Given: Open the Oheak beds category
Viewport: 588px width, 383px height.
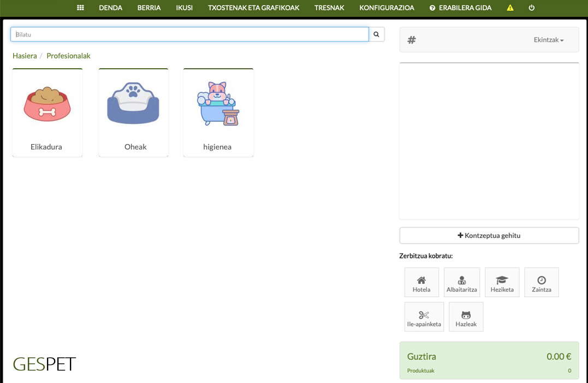Looking at the screenshot, I should point(133,112).
